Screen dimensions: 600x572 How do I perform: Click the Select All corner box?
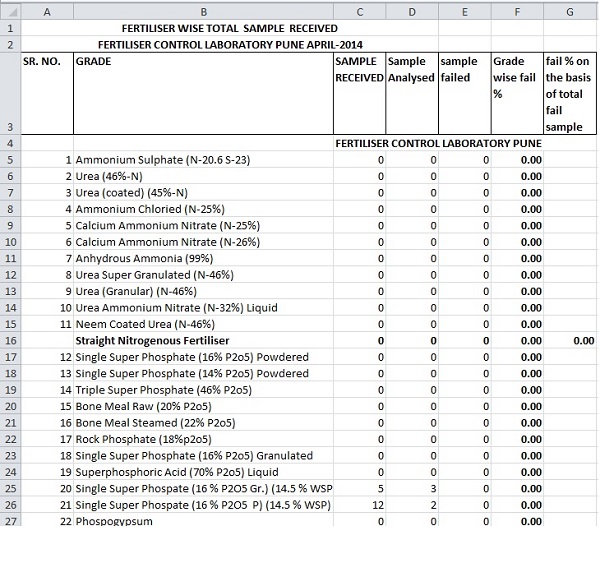[9, 9]
